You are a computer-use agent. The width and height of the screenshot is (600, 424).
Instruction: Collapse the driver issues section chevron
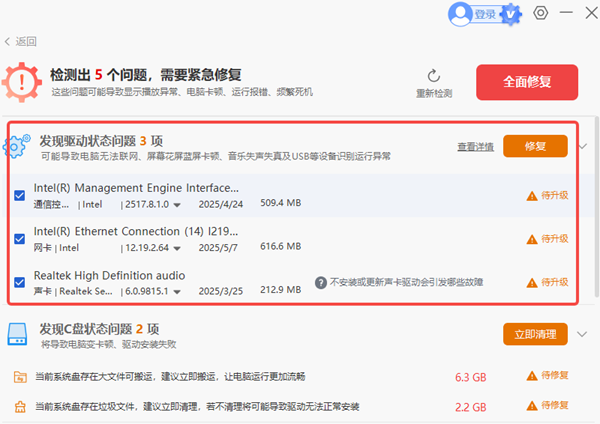[x=583, y=146]
